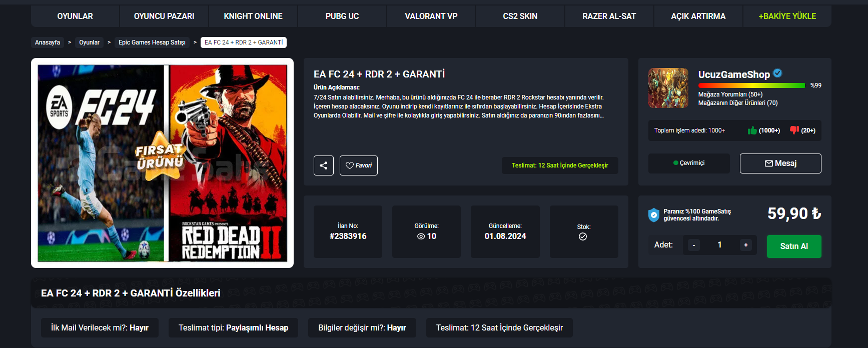This screenshot has width=868, height=348.
Task: Click the Teslimat 12 Saat İçinde Gerçekleşir badge beside Favori
Action: click(560, 165)
